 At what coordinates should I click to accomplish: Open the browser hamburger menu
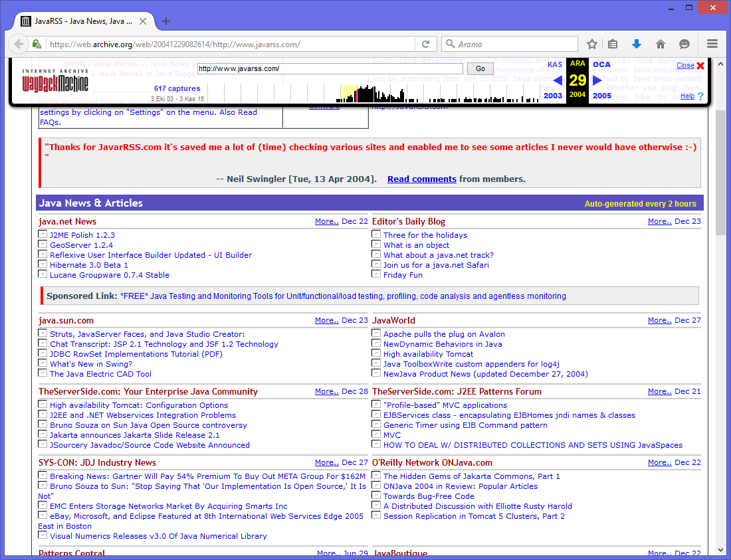tap(712, 44)
